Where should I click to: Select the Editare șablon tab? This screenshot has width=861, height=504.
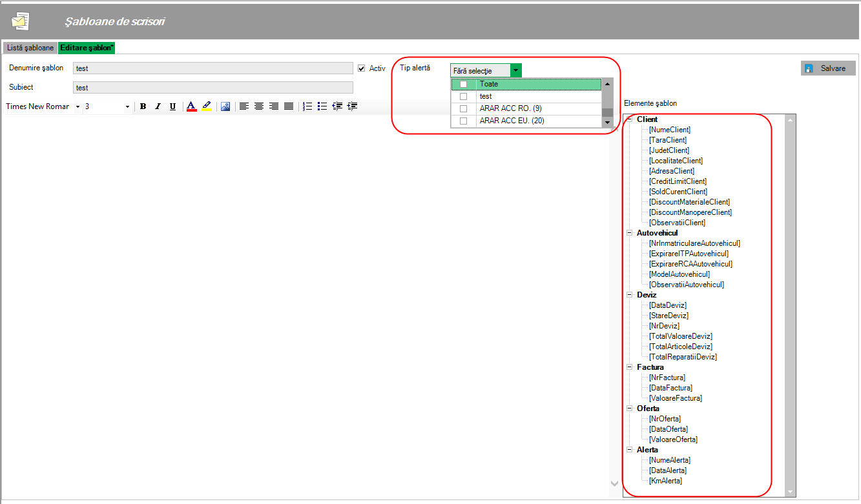click(x=87, y=48)
